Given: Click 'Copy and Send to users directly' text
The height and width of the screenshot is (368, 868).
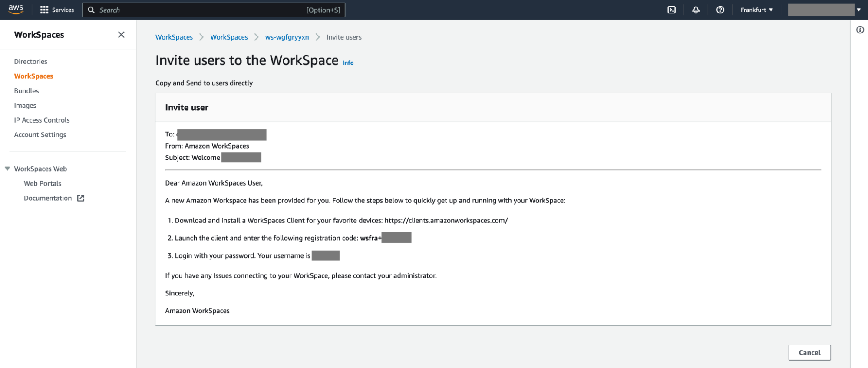Looking at the screenshot, I should tap(204, 83).
